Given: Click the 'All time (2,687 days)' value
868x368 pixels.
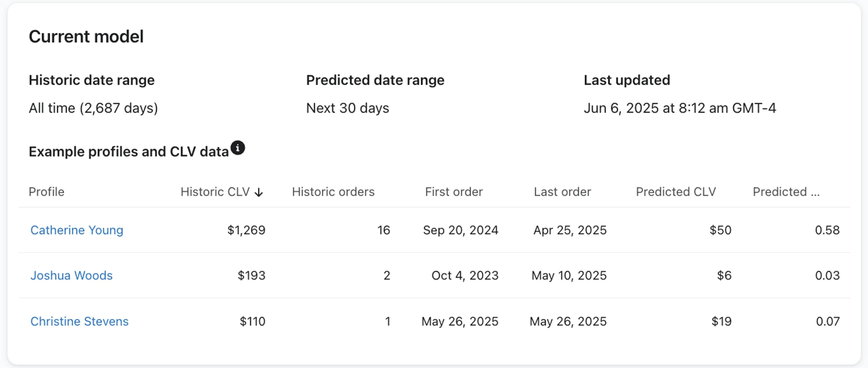Looking at the screenshot, I should [x=93, y=108].
